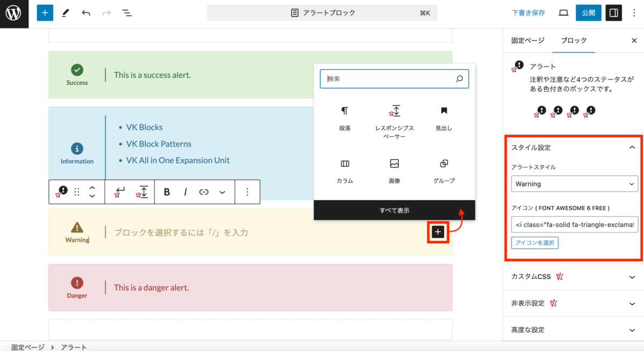
Task: Insert a link using the link icon
Action: pos(204,192)
